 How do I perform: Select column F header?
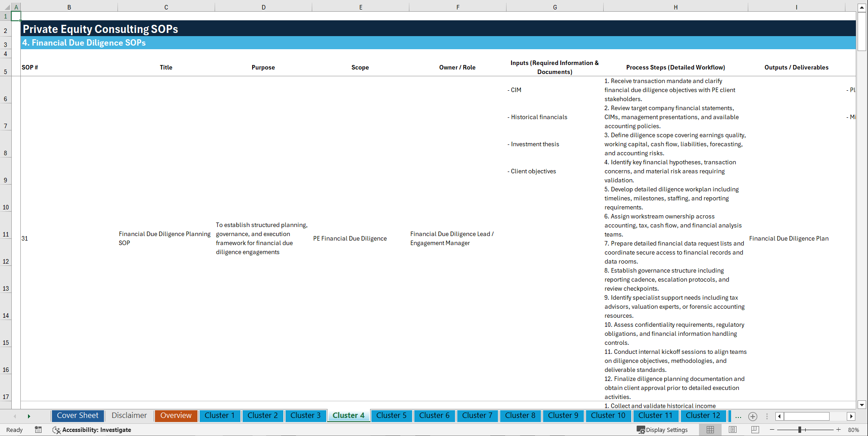tap(458, 7)
